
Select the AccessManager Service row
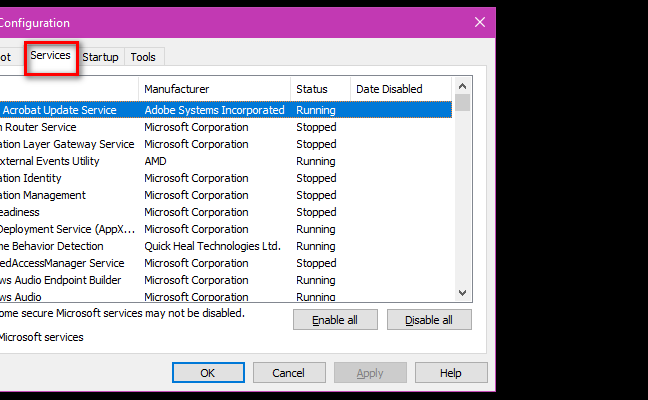pyautogui.click(x=226, y=263)
